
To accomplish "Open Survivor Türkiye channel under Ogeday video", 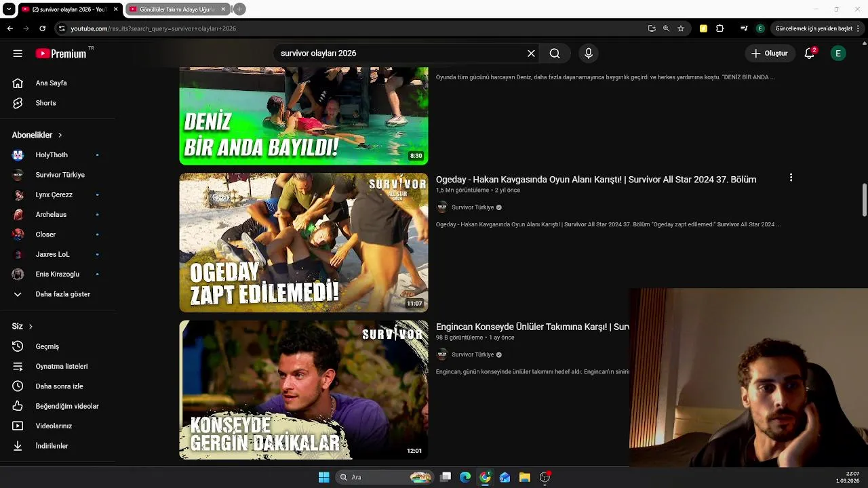I will pos(473,207).
